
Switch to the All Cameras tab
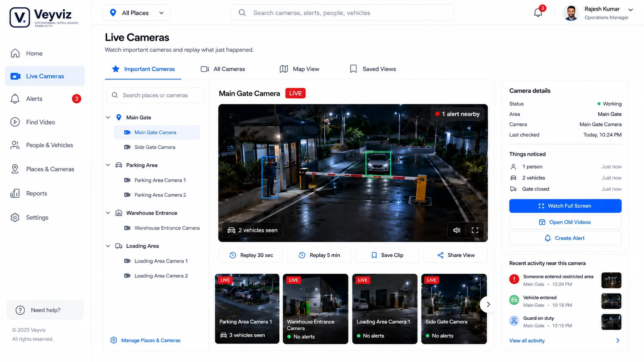223,69
